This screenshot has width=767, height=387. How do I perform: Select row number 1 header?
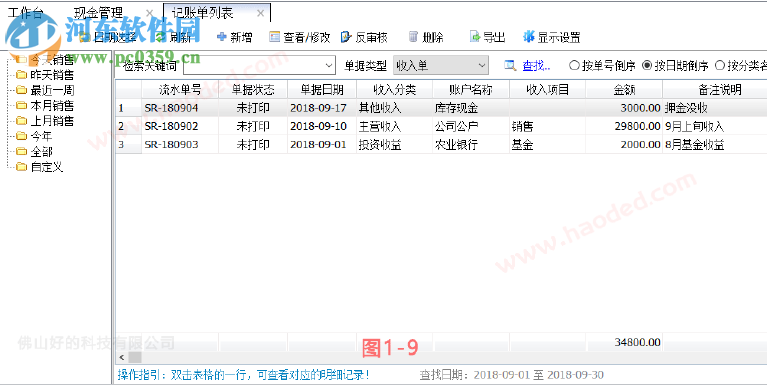click(x=129, y=108)
